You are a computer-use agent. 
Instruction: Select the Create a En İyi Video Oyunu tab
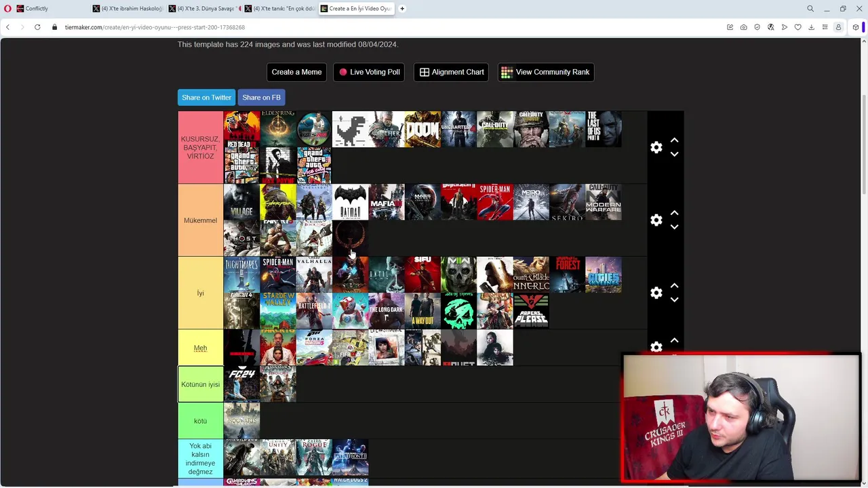point(356,9)
